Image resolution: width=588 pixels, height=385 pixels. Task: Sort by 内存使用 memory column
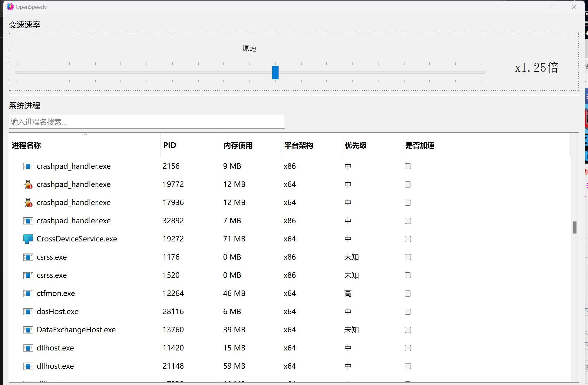[x=238, y=145]
